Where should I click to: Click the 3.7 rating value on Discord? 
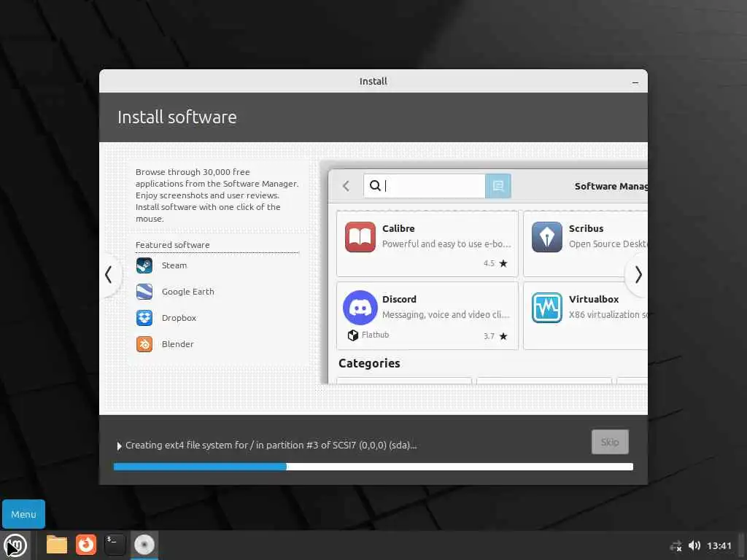(489, 336)
